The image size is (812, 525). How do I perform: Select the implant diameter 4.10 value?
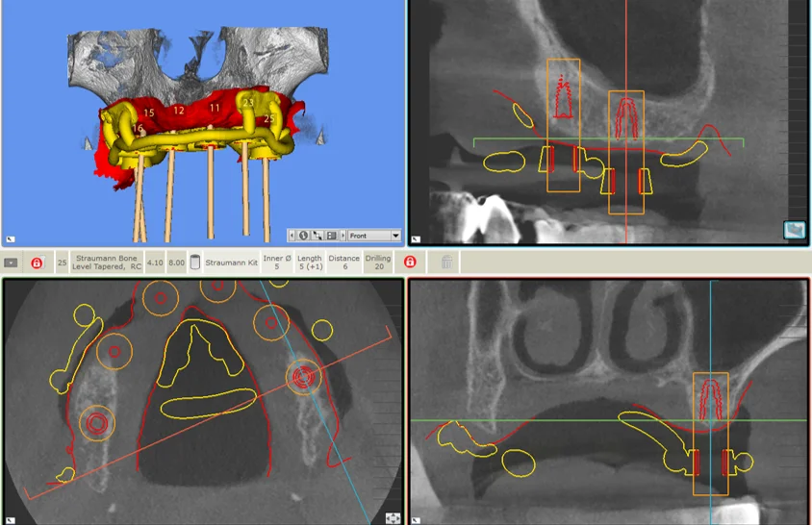pos(155,262)
